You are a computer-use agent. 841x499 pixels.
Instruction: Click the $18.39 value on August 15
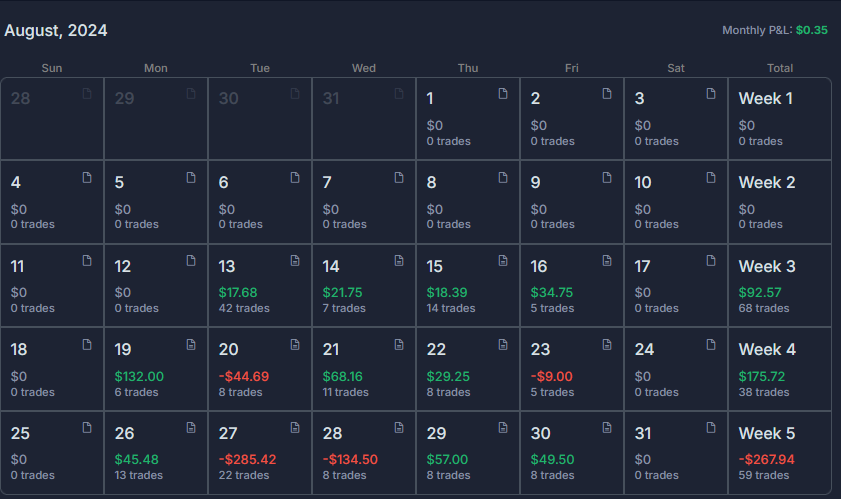[447, 293]
